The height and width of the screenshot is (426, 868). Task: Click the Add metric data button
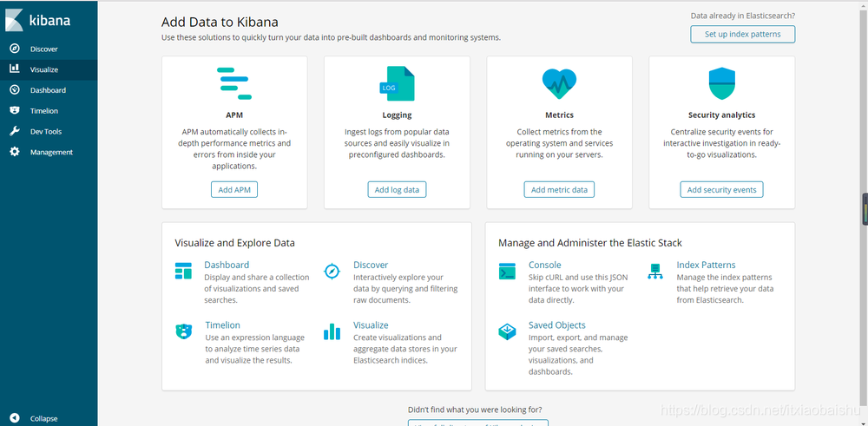(559, 189)
